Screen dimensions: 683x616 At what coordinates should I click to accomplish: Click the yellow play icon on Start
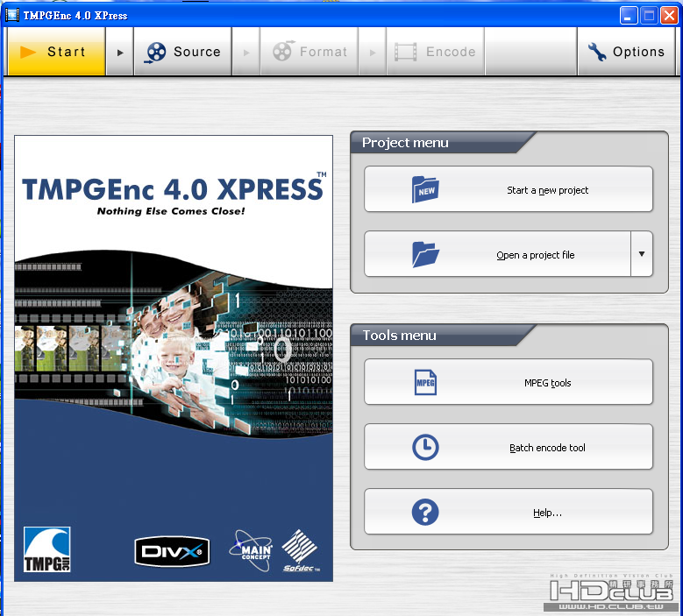(28, 52)
